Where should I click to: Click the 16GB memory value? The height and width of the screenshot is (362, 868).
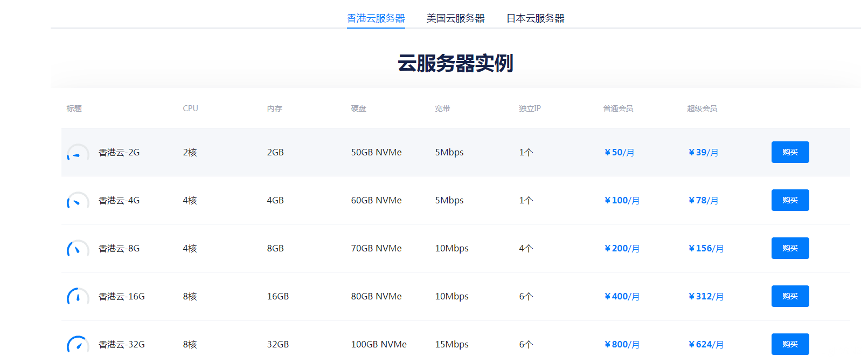click(278, 296)
